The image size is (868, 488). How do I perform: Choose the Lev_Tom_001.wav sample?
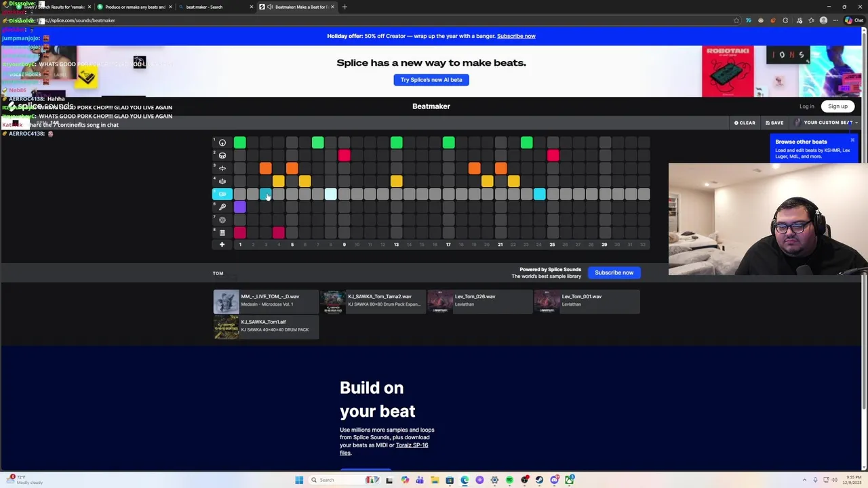(x=587, y=302)
